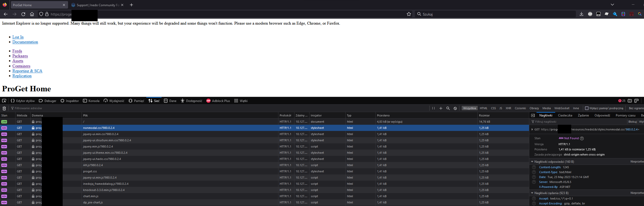Toggle responsive design mode icon

pos(636,101)
